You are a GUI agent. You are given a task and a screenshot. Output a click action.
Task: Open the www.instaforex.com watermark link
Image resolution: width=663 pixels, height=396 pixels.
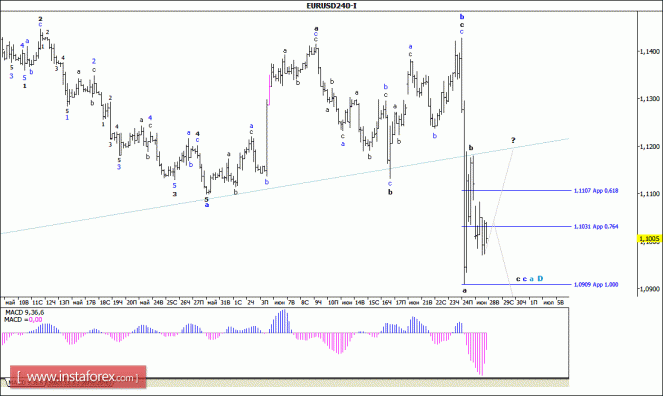click(78, 377)
